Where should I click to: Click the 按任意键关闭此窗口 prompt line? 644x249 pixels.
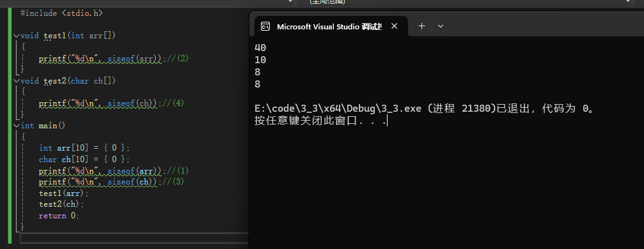(x=321, y=121)
